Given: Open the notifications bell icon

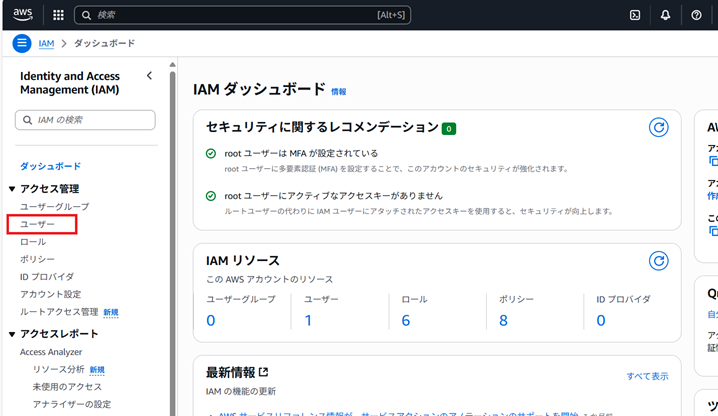Looking at the screenshot, I should [665, 15].
